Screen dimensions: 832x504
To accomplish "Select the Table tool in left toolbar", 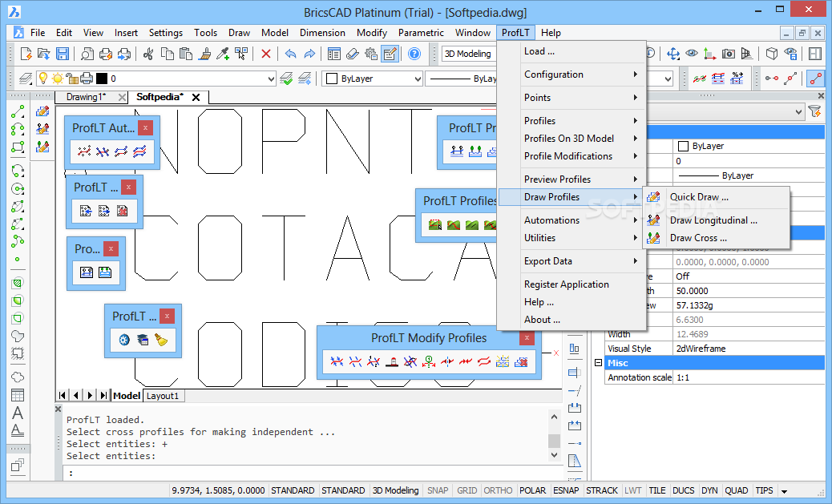I will pyautogui.click(x=18, y=395).
